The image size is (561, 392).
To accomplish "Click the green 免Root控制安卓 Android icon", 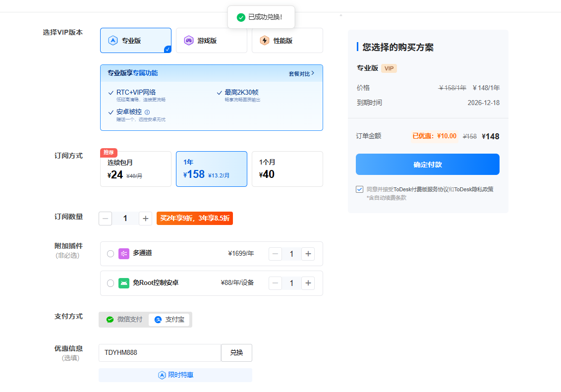I will click(x=124, y=283).
